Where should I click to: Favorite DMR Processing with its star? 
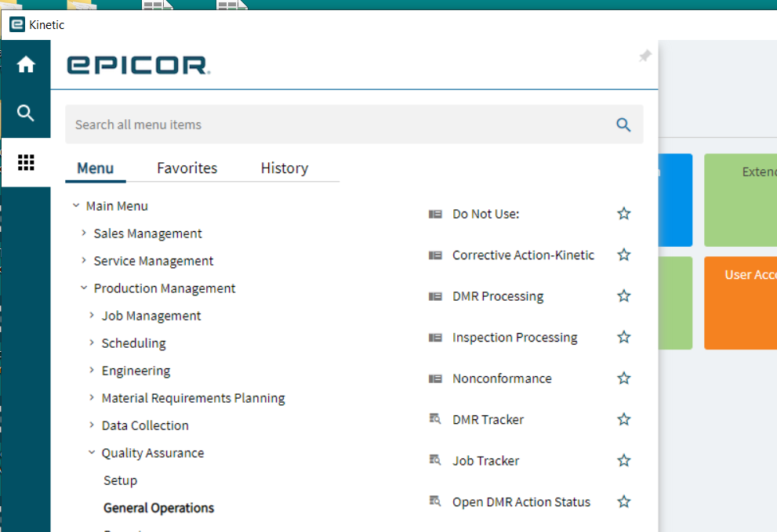624,295
